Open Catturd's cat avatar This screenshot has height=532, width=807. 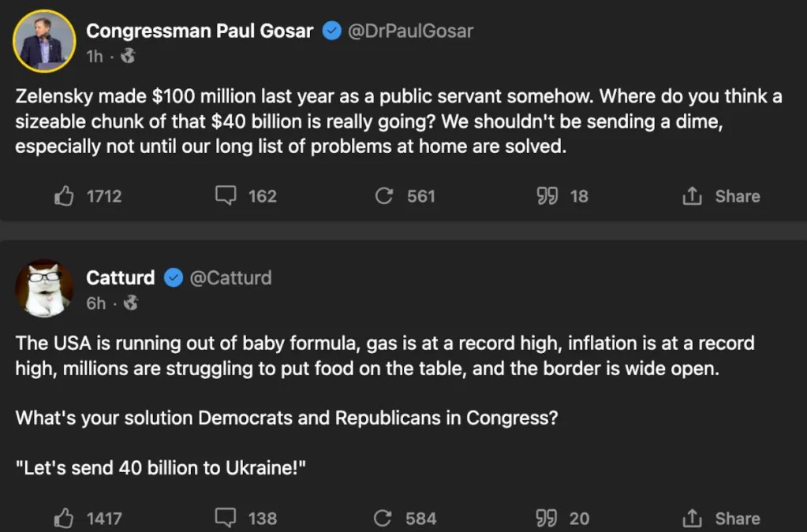44,288
